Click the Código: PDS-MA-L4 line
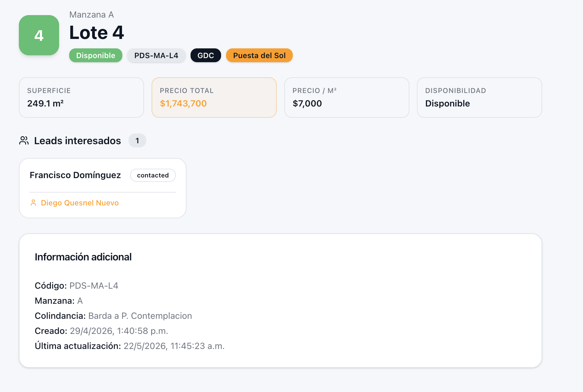 (76, 286)
